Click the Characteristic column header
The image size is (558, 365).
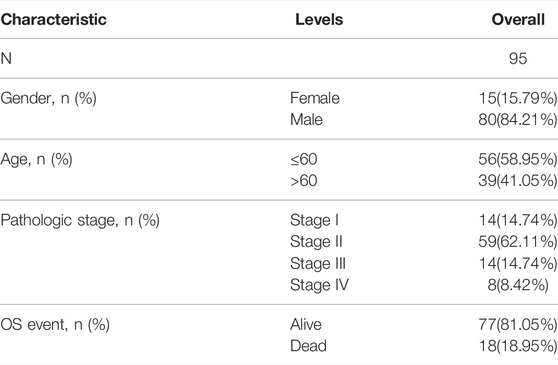click(x=53, y=20)
